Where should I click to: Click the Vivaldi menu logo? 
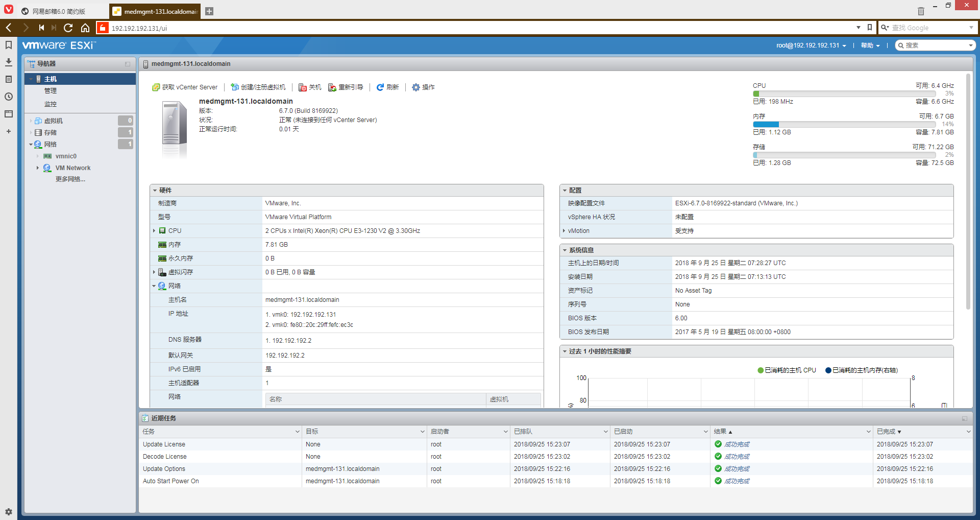point(9,9)
